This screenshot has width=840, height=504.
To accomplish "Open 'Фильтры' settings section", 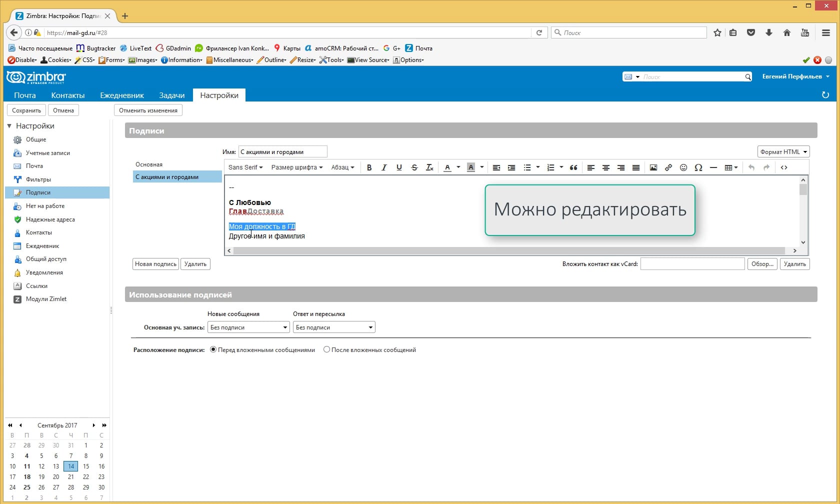I will (38, 179).
